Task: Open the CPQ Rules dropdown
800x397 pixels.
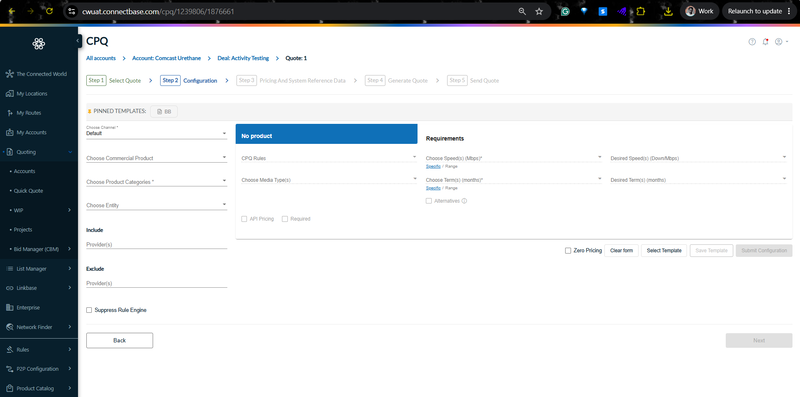Action: click(329, 158)
